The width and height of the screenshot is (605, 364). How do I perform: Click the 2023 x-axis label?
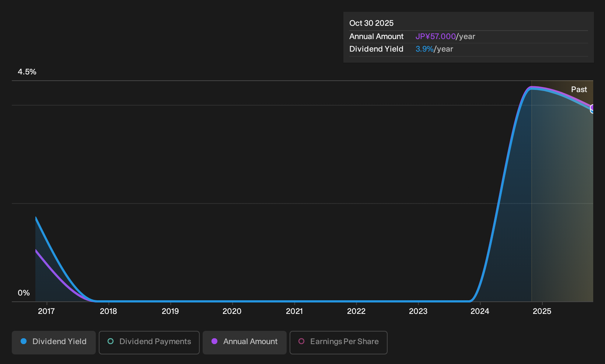point(418,311)
